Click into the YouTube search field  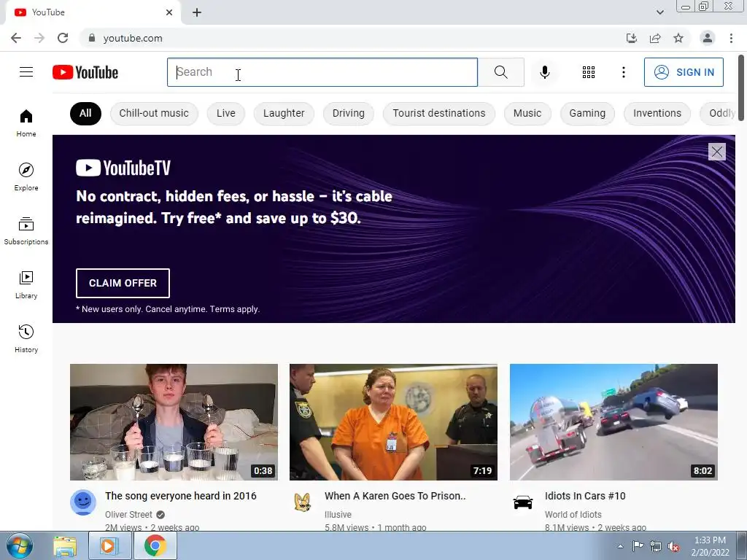click(x=322, y=72)
